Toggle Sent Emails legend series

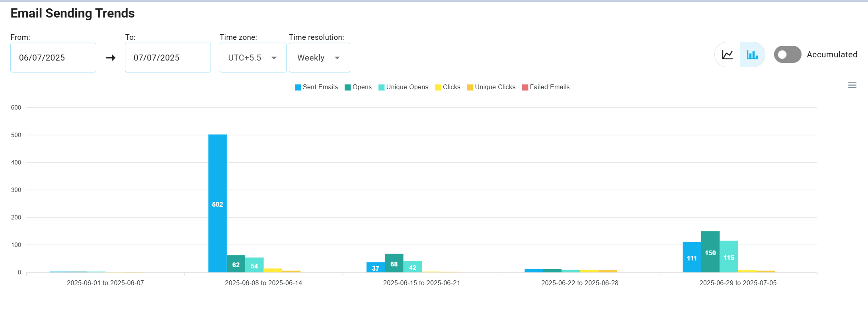(x=316, y=87)
